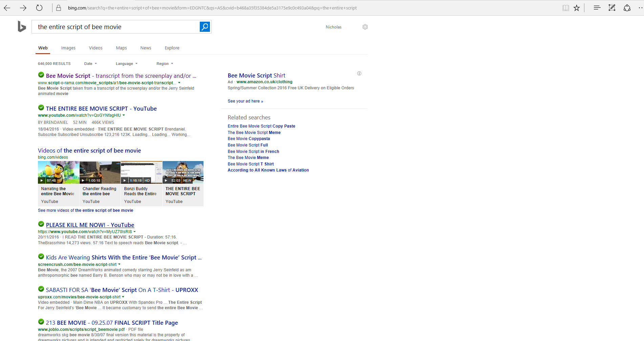Viewport: 644px width, 341px height.
Task: Click green check beside SABASTI FOR SA result
Action: coord(41,289)
